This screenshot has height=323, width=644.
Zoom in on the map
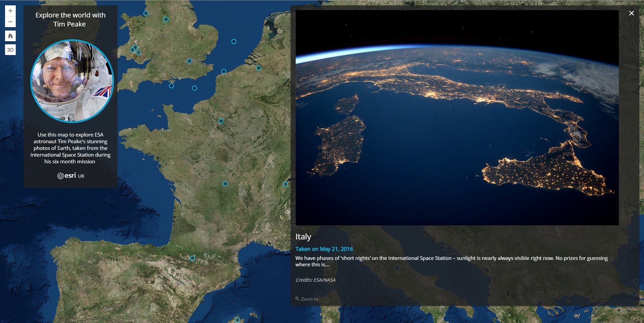10,11
